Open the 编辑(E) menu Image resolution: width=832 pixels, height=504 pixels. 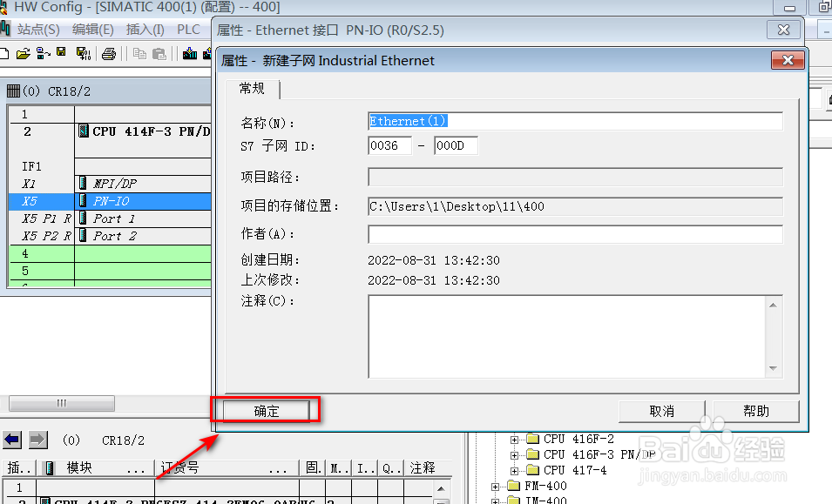click(93, 29)
